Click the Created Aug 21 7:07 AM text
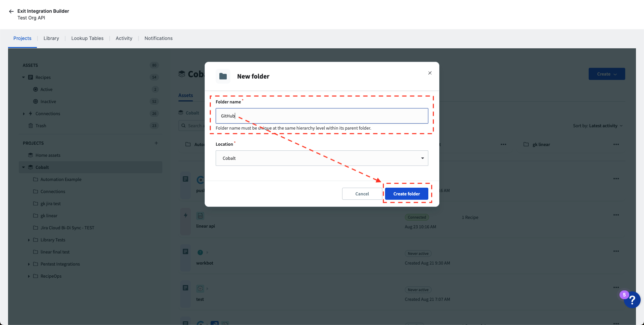Screen dimensions: 644x325 click(x=427, y=299)
